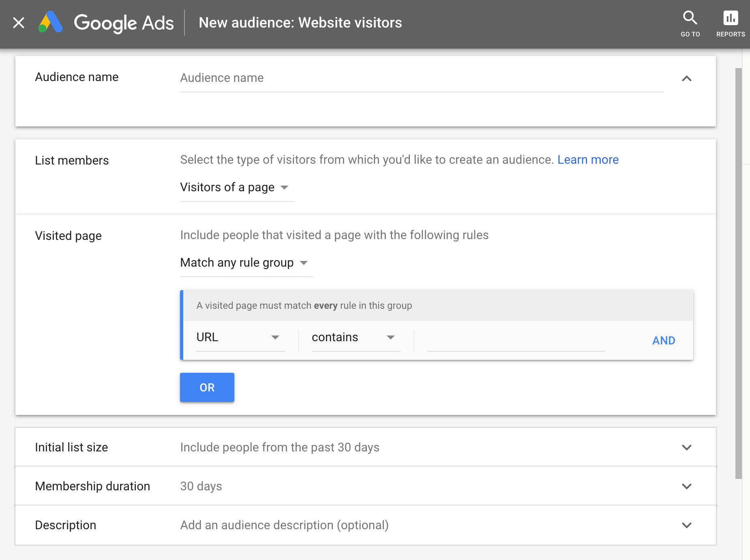Image resolution: width=750 pixels, height=560 pixels.
Task: Click the blue OR button
Action: [x=207, y=387]
